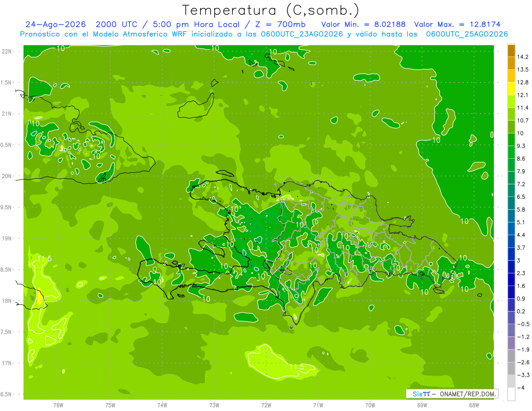Click the "11.5" contour label south of 17N
Viewport: 532px width, 411px height.
click(x=296, y=367)
